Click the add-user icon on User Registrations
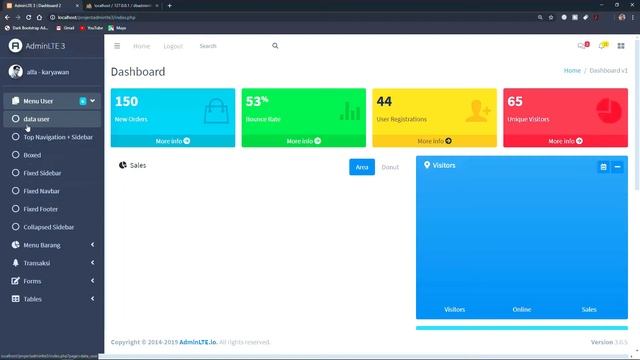 point(478,111)
